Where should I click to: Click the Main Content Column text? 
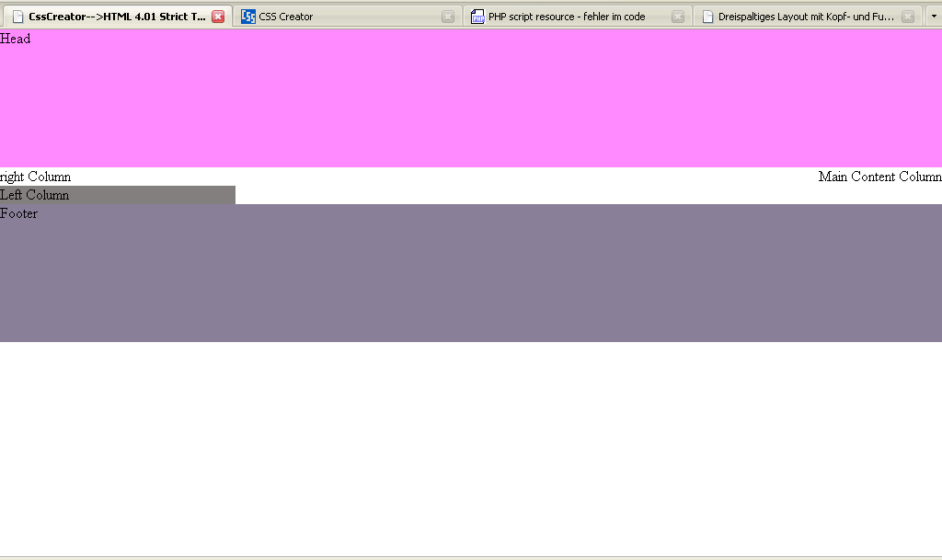coord(879,177)
